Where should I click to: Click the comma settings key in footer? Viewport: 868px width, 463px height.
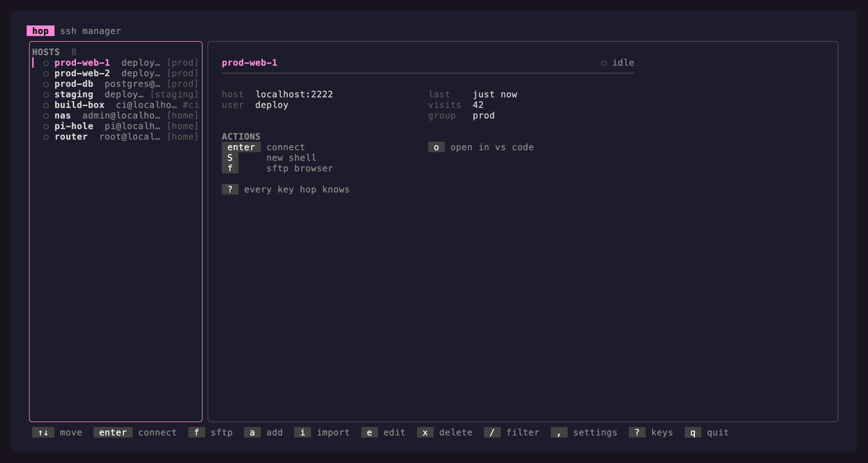(x=559, y=432)
